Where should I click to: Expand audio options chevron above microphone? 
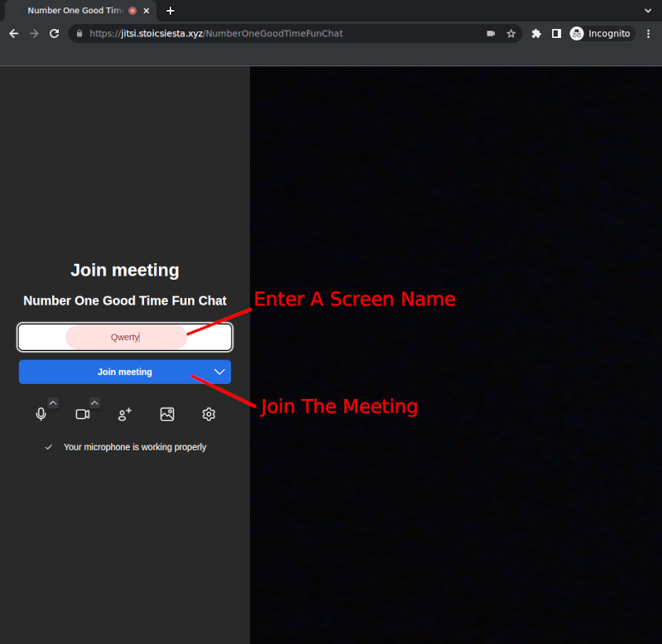click(x=53, y=403)
